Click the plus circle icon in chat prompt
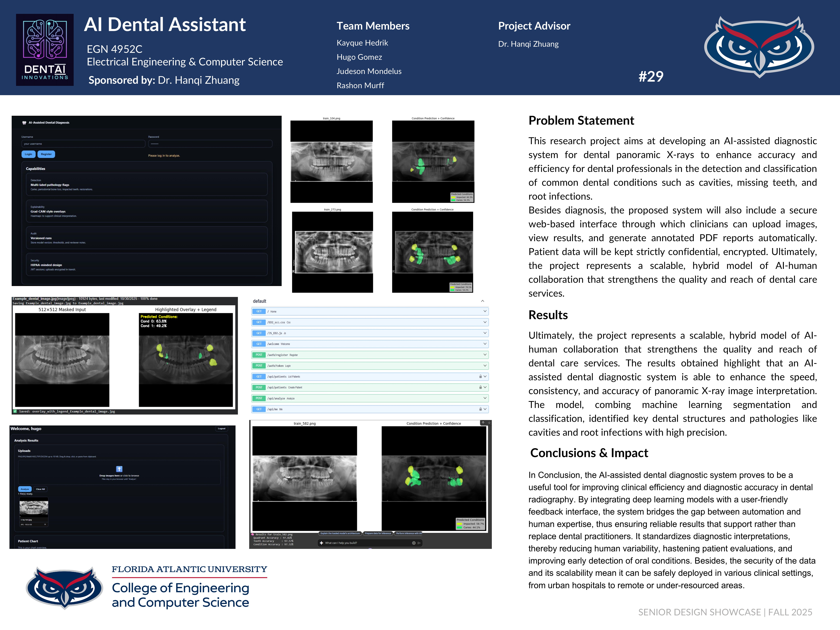The width and height of the screenshot is (840, 630). coord(414,543)
